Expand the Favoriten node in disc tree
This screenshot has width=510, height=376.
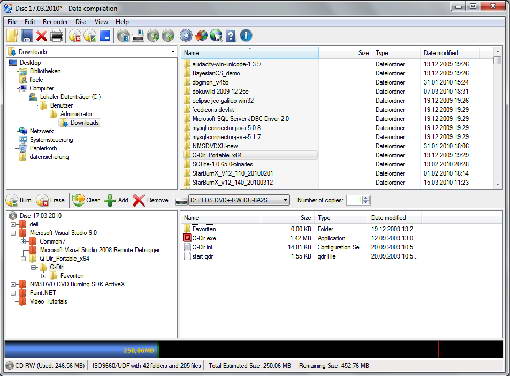coord(43,276)
